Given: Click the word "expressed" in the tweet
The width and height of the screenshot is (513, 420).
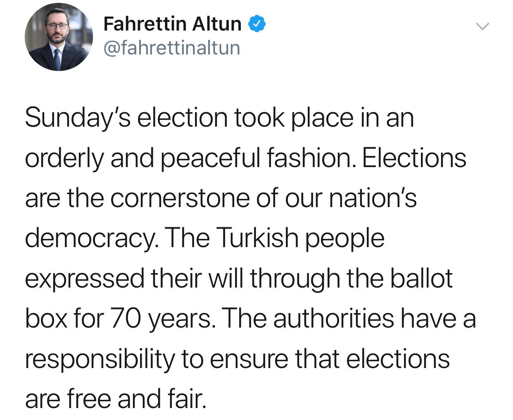Looking at the screenshot, I should 85,278.
